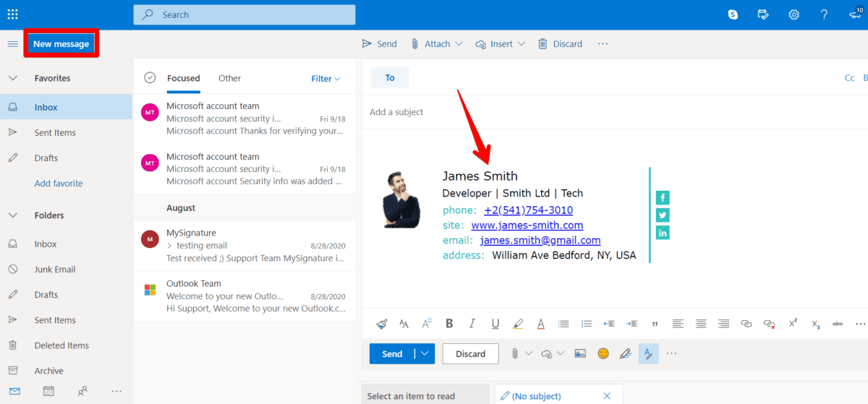Open the Skype icon in the header
Screen dimensions: 868x404
733,14
